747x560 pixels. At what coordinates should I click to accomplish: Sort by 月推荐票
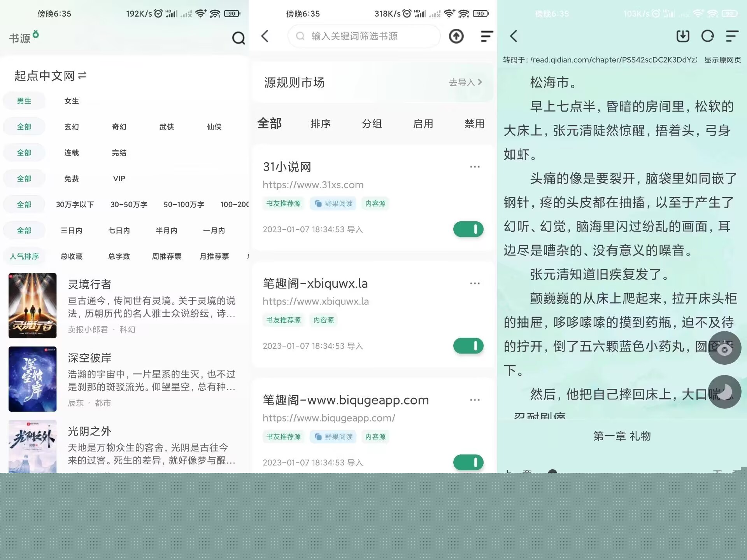(214, 256)
